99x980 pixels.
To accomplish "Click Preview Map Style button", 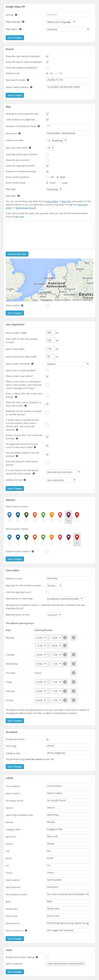I will [17, 254].
